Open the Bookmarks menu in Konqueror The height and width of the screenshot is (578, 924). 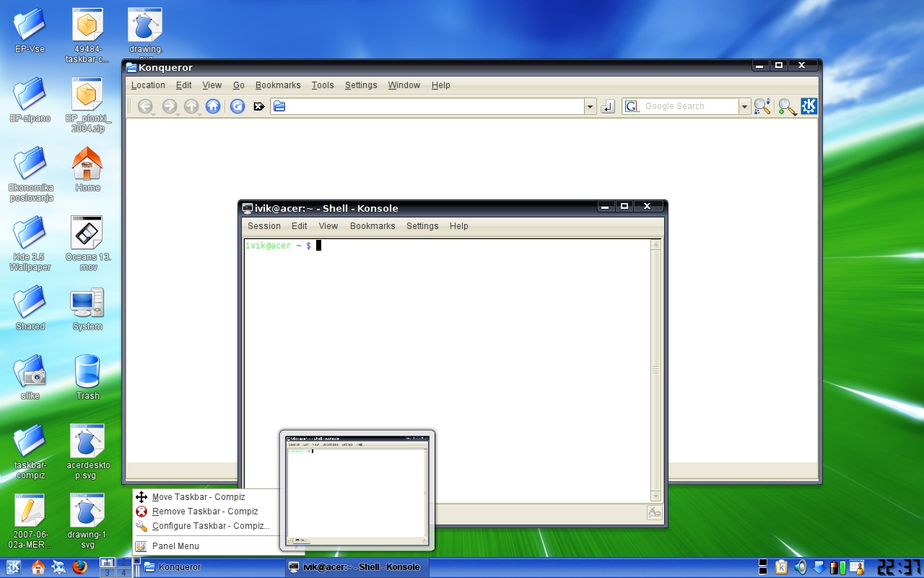278,85
